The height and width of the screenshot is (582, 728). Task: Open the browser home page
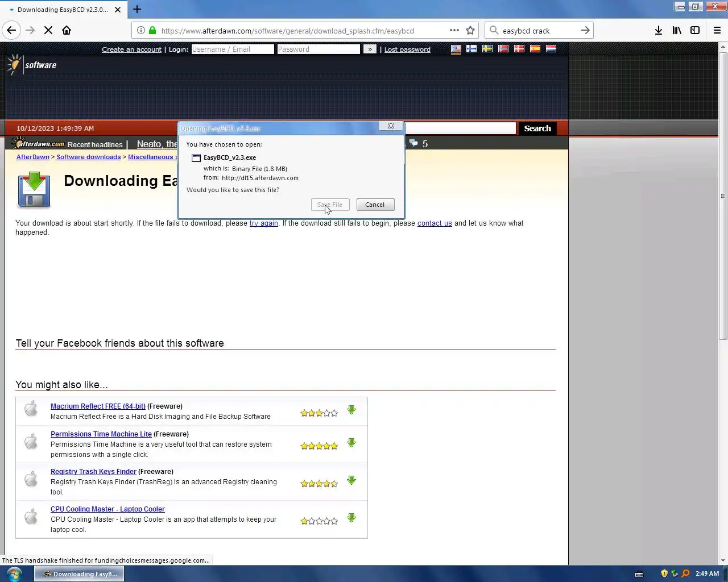coord(67,30)
